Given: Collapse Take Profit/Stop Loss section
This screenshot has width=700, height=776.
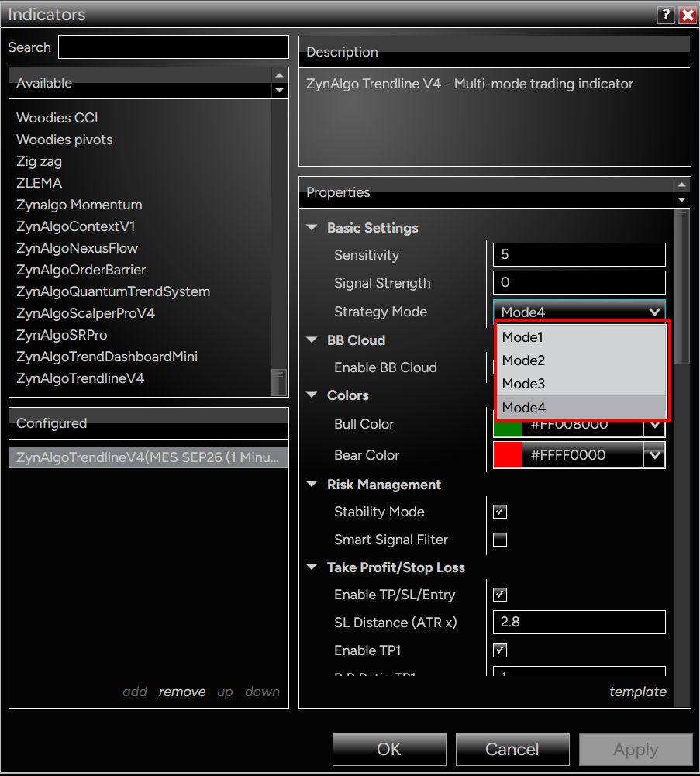Looking at the screenshot, I should coord(312,567).
